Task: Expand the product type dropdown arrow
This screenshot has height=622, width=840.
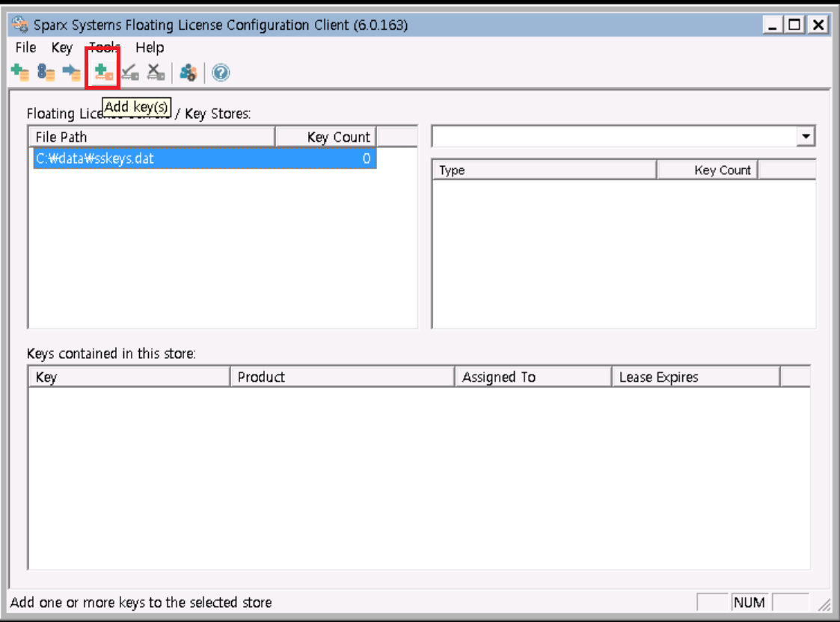Action: point(806,137)
